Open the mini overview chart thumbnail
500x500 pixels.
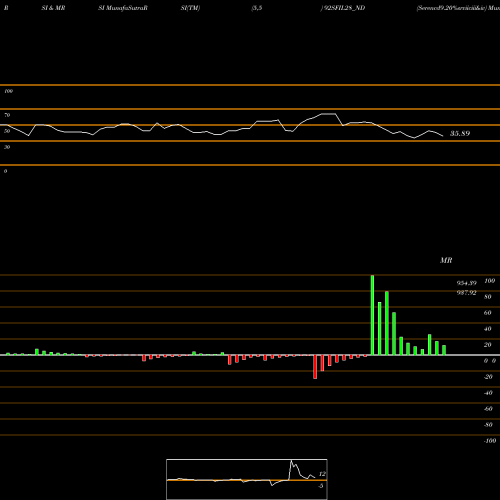click(x=247, y=479)
